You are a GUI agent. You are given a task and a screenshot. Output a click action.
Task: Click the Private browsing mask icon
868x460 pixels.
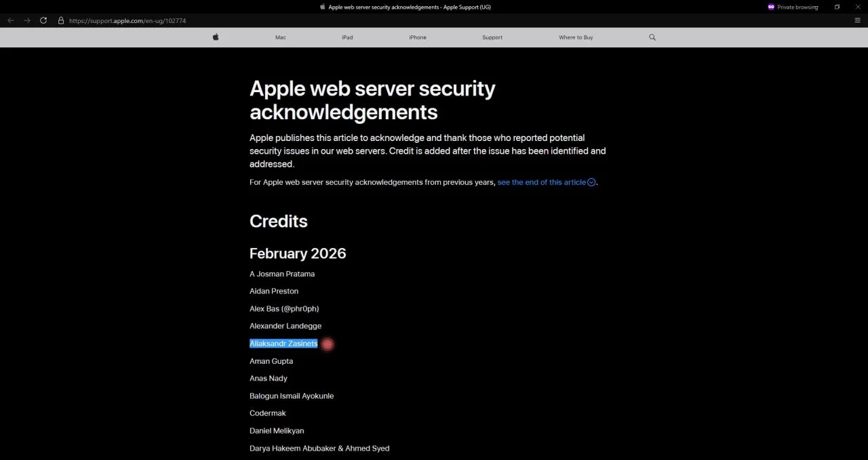[771, 7]
